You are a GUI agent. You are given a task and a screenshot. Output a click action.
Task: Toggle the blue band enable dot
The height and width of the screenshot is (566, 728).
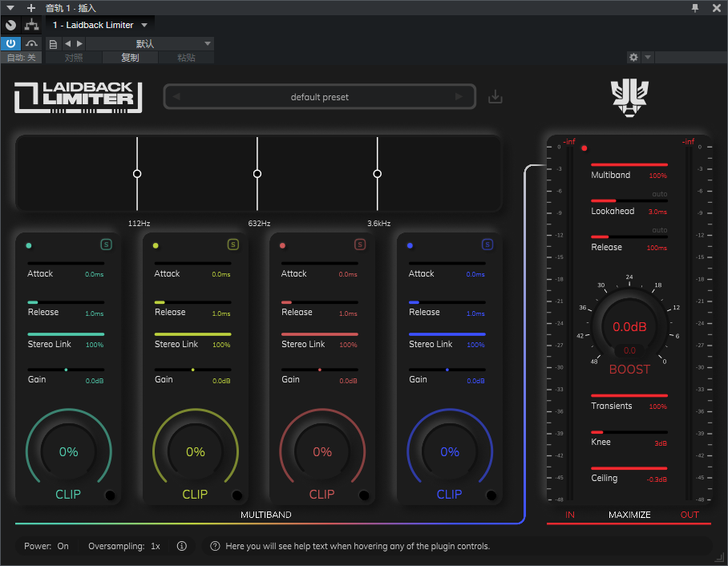tap(410, 245)
